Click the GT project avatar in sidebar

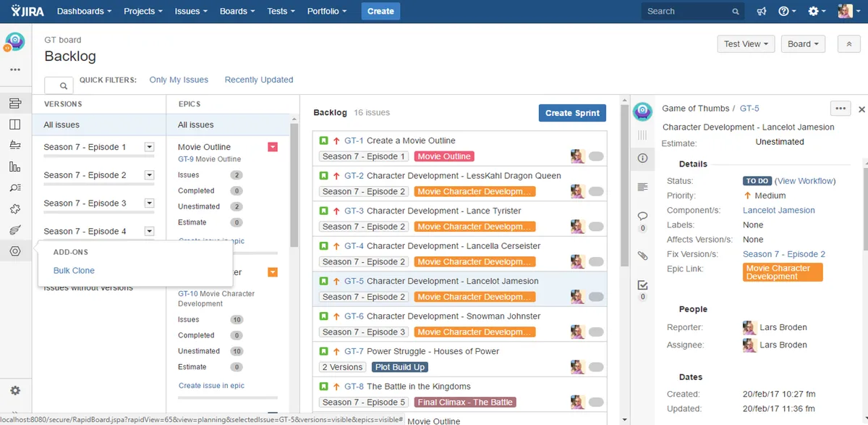click(x=14, y=42)
